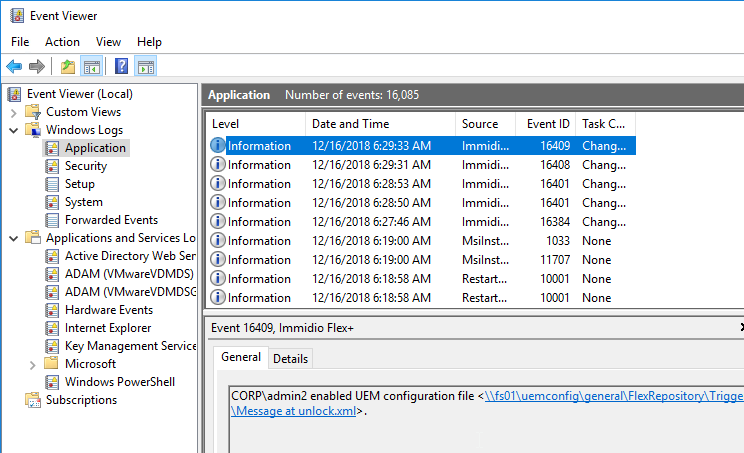The width and height of the screenshot is (744, 453).
Task: Click the Event Viewer (Local) root icon
Action: pyautogui.click(x=15, y=94)
